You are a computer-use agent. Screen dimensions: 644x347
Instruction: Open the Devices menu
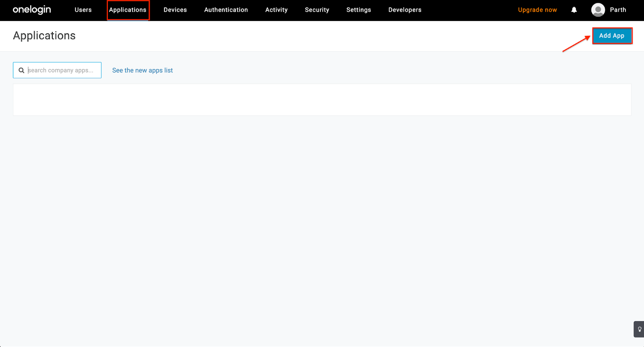[175, 10]
